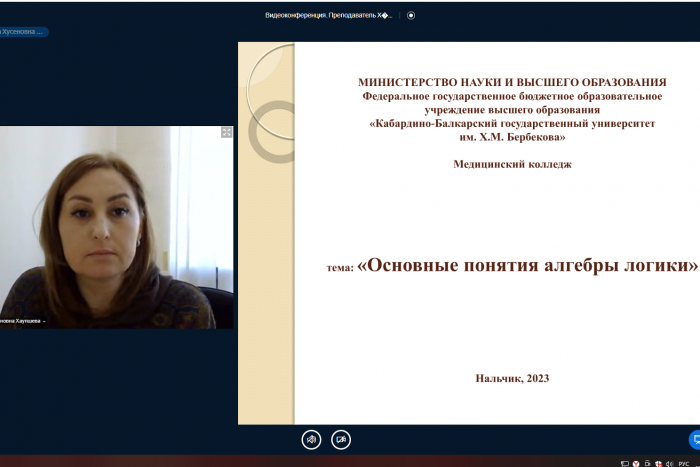The image size is (700, 467).
Task: Open the blue chat bubble button
Action: [695, 440]
